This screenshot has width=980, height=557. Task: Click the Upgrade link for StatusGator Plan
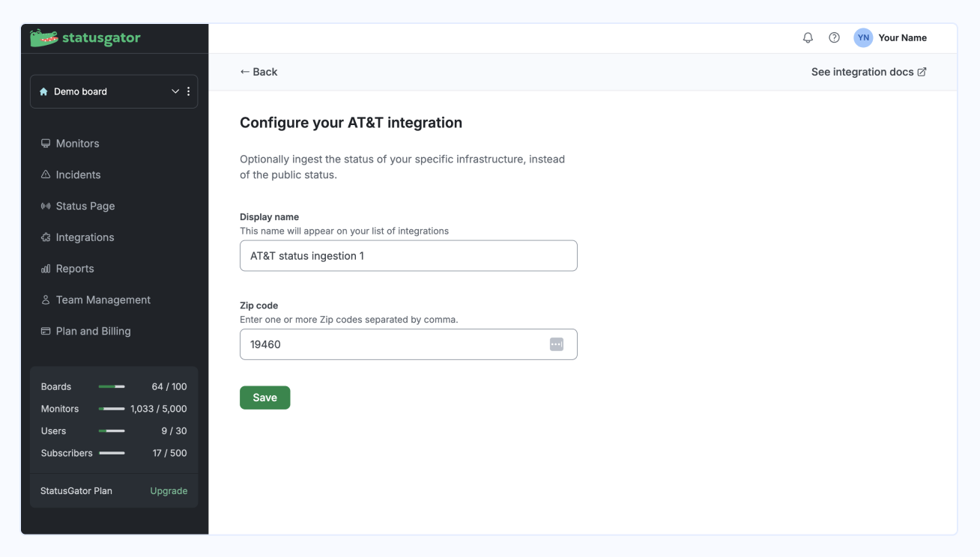pyautogui.click(x=169, y=490)
